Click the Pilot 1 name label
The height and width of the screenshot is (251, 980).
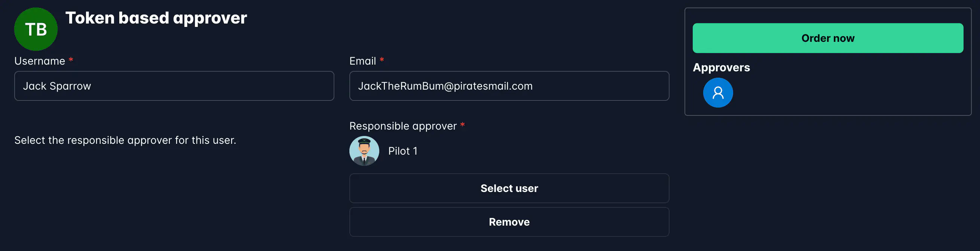(402, 151)
